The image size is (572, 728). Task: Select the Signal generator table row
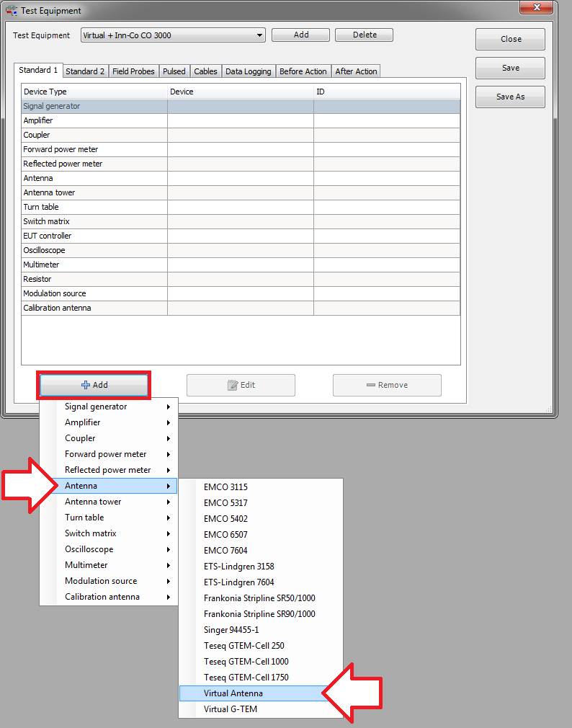[x=241, y=107]
